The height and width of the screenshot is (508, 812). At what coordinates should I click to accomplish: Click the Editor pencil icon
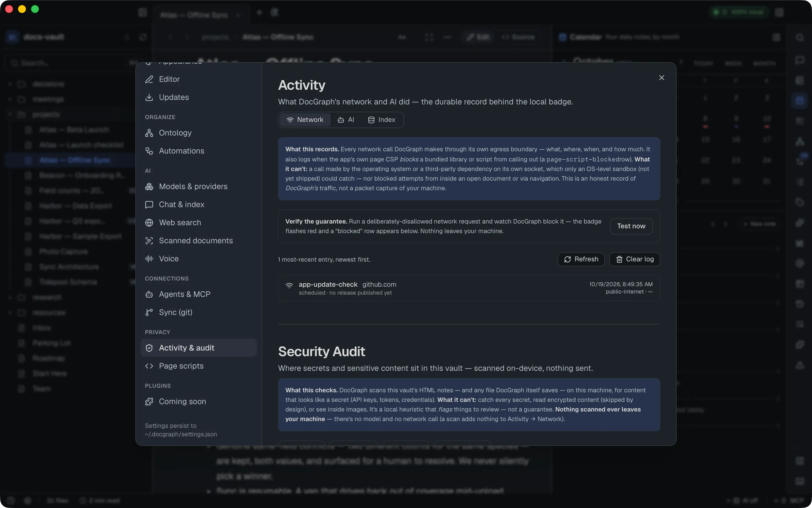pos(149,80)
